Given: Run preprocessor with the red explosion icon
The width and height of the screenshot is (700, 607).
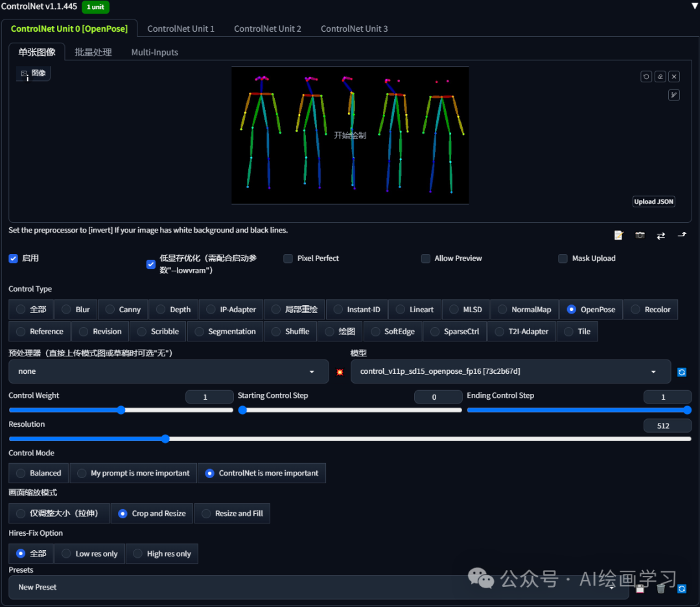Looking at the screenshot, I should tap(340, 372).
